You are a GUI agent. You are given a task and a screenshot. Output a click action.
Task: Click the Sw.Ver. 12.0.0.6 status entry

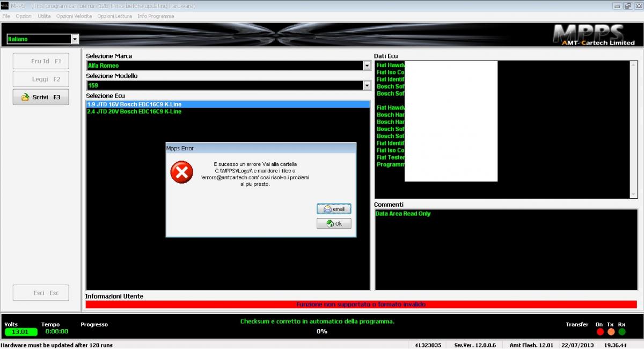click(x=475, y=345)
